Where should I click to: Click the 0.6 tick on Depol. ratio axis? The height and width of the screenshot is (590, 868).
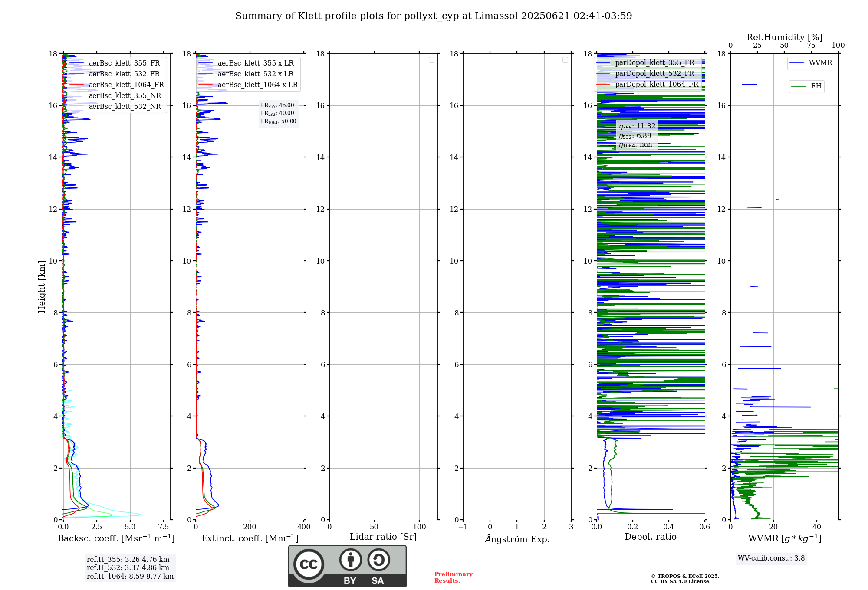pyautogui.click(x=705, y=527)
